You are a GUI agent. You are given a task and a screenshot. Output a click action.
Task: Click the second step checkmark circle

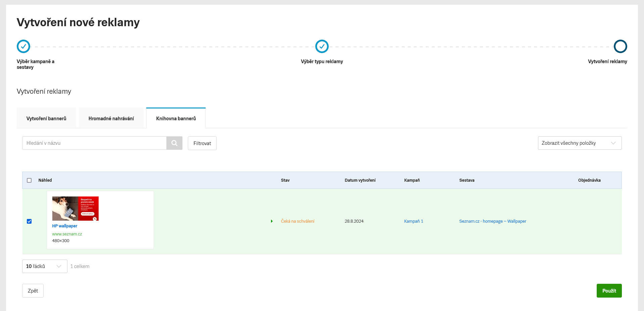click(322, 46)
